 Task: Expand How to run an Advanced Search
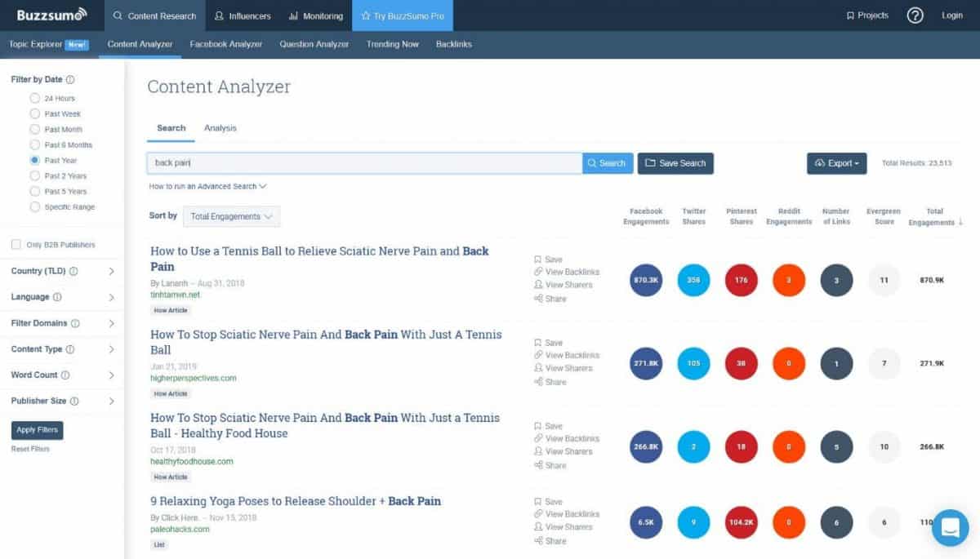[207, 186]
